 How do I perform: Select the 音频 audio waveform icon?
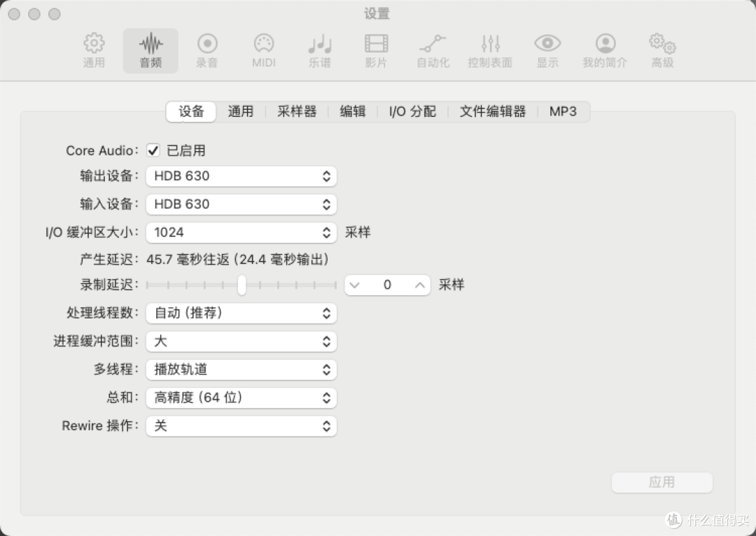coord(150,50)
